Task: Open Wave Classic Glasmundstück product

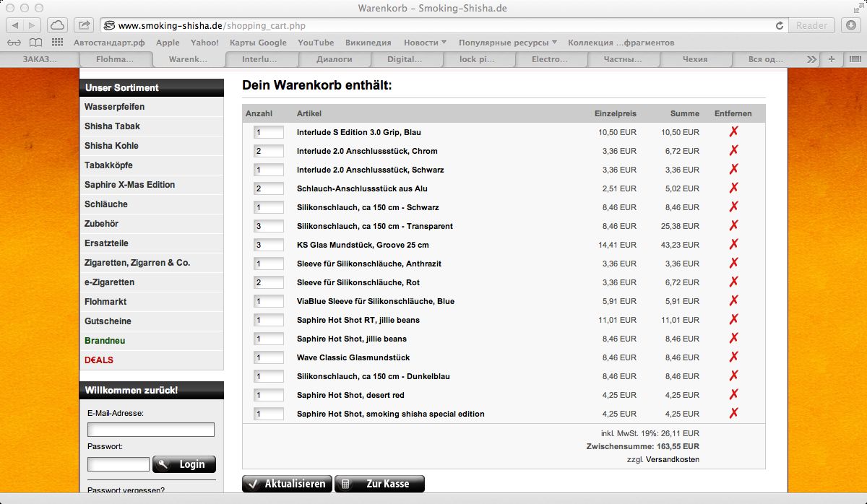Action: pyautogui.click(x=353, y=357)
